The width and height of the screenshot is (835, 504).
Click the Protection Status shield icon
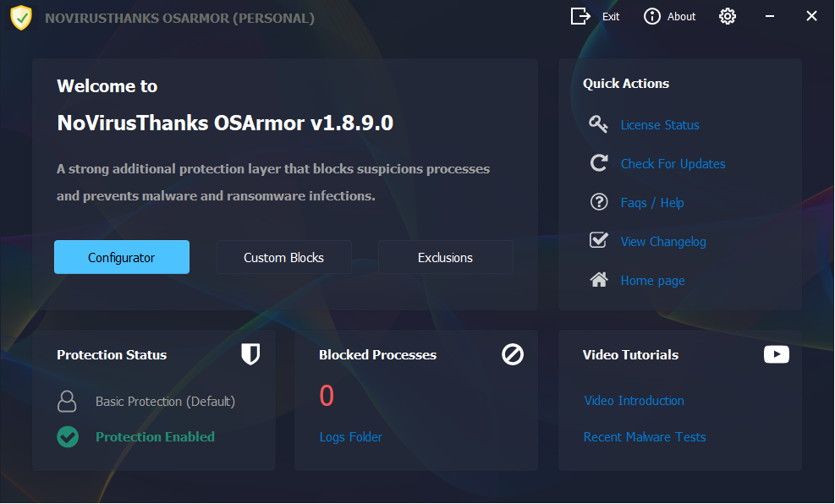pyautogui.click(x=250, y=354)
